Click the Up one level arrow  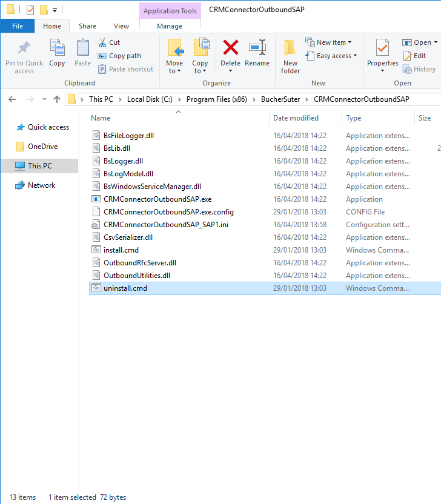click(57, 99)
